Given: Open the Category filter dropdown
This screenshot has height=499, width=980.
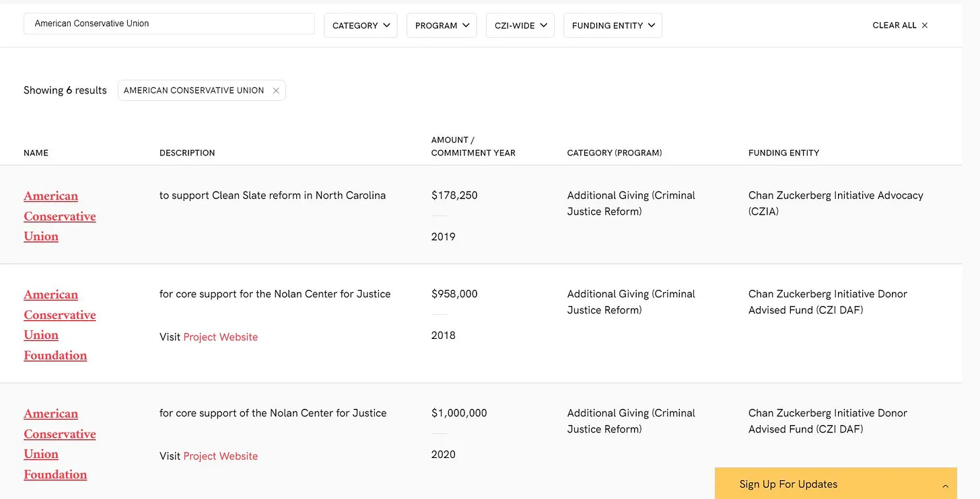Looking at the screenshot, I should [361, 26].
